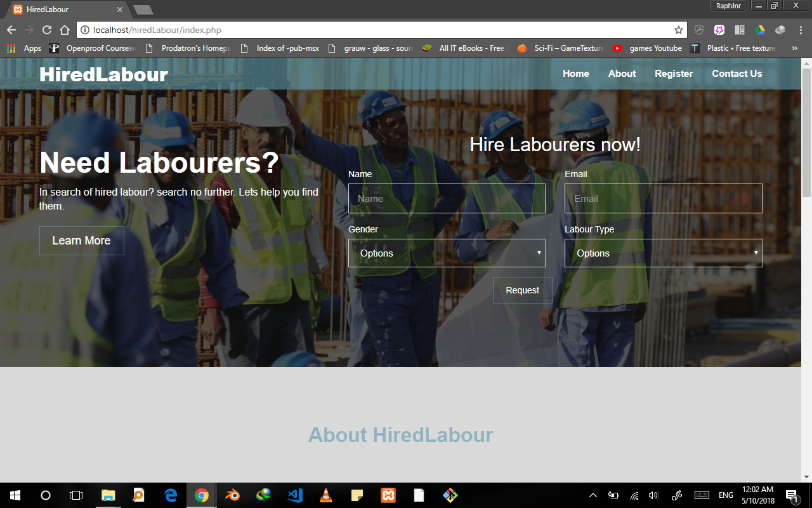Open the Google Drive extension icon

pos(759,30)
